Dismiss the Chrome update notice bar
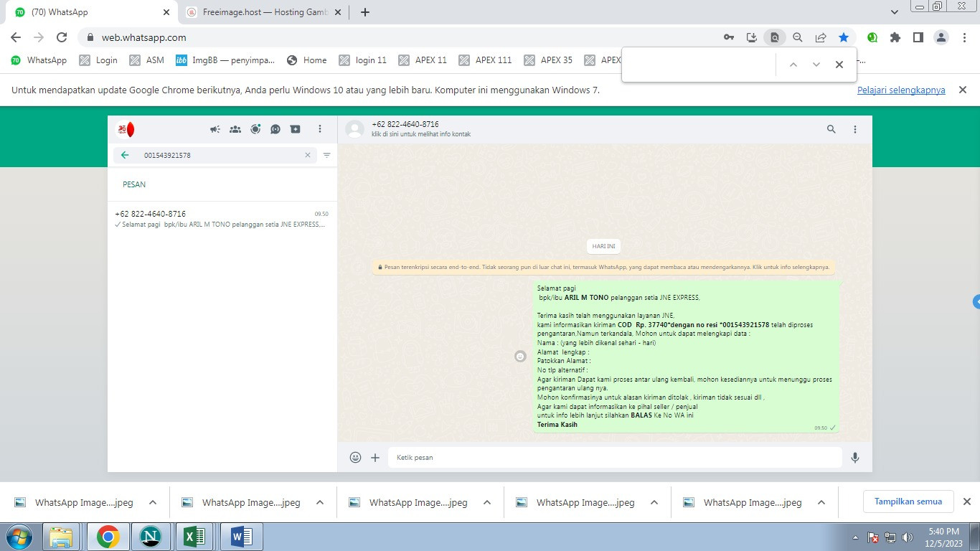Image resolution: width=980 pixels, height=551 pixels. 963,90
